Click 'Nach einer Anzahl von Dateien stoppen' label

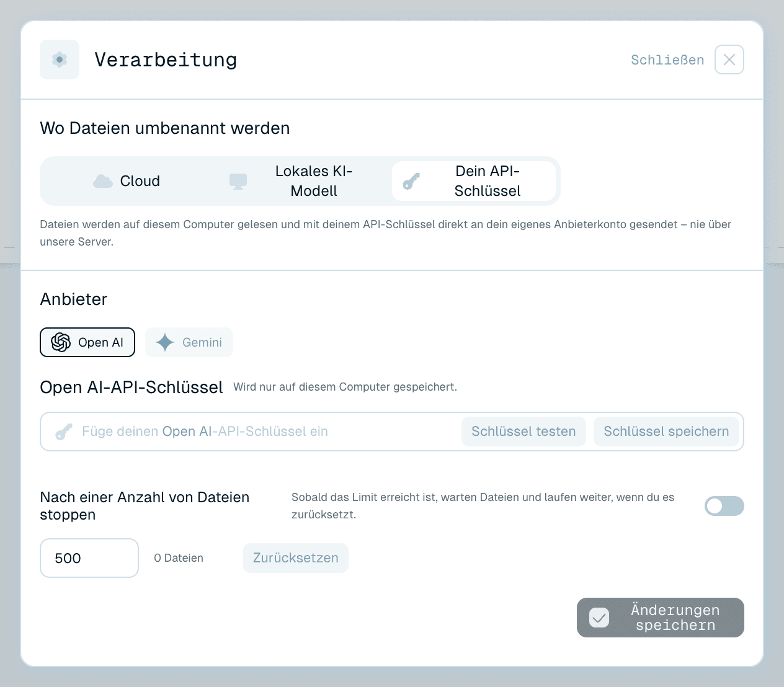[x=145, y=506]
